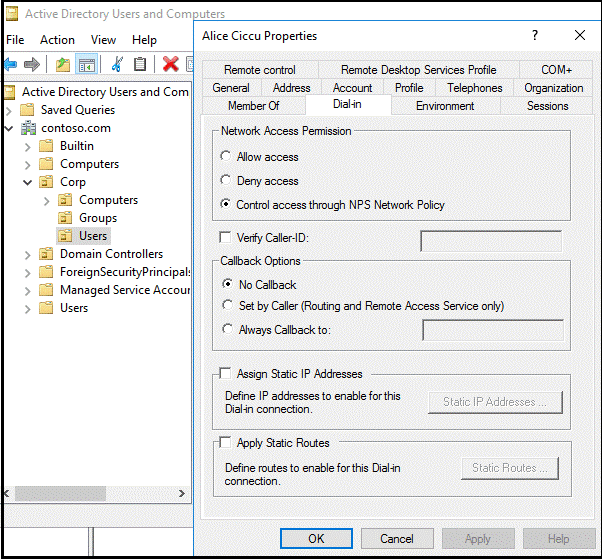The width and height of the screenshot is (602, 559).
Task: Click the Verify Caller-ID text field
Action: point(491,241)
